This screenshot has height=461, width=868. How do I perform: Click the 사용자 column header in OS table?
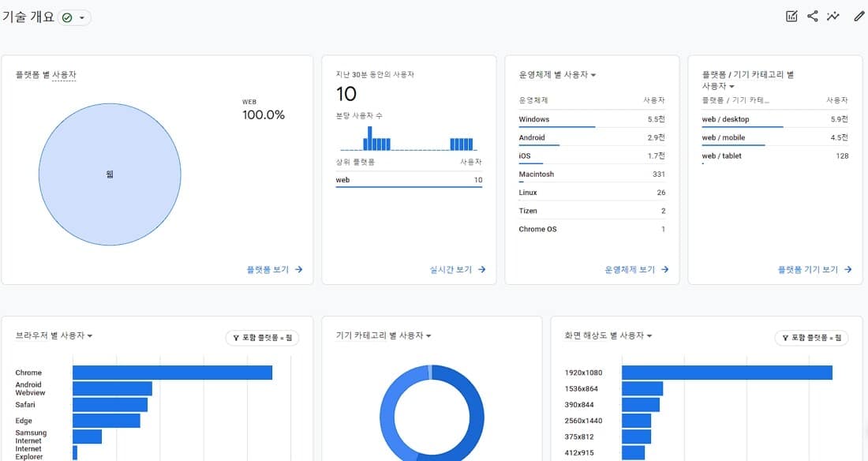coord(654,100)
